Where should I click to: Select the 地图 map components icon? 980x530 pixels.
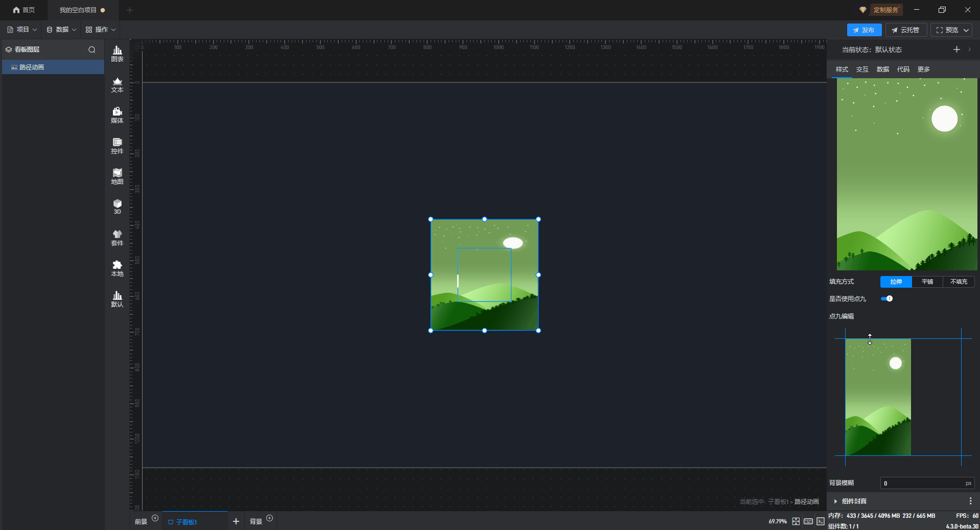click(117, 176)
